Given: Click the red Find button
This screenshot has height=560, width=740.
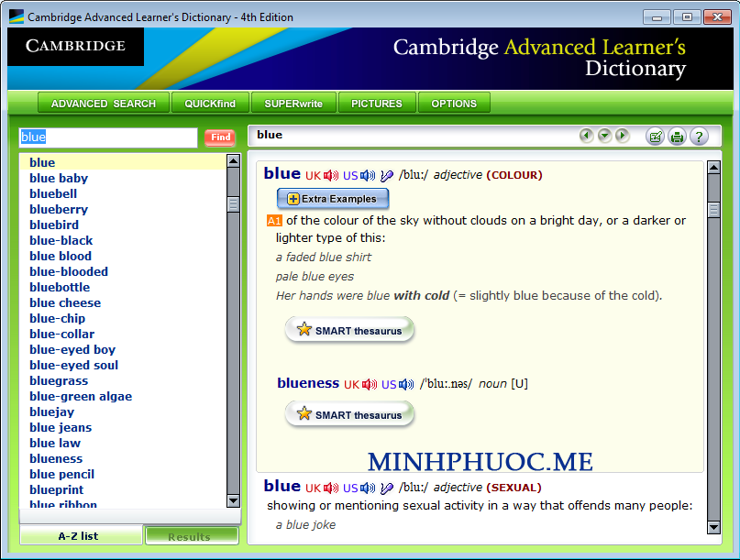Looking at the screenshot, I should pyautogui.click(x=220, y=137).
